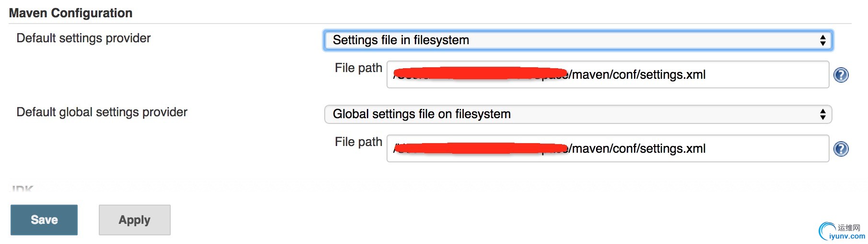Click the 'Default settings provider' label
The width and height of the screenshot is (868, 244).
pos(83,38)
